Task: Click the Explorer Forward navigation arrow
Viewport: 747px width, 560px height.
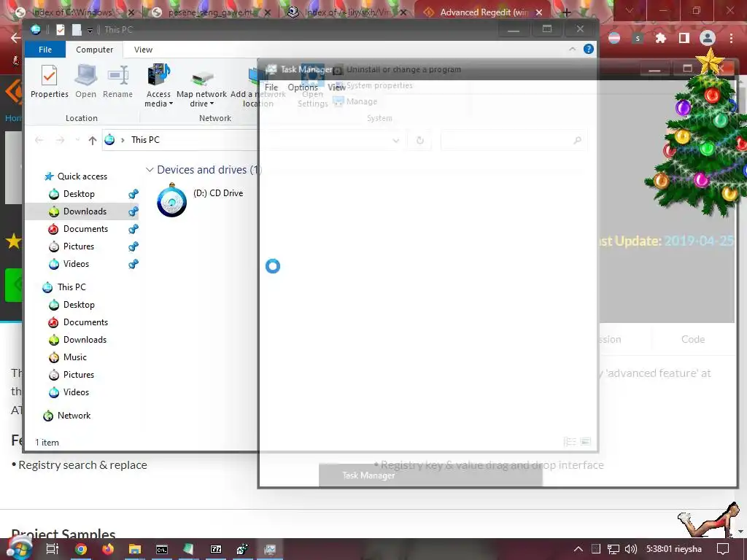Action: pyautogui.click(x=60, y=140)
